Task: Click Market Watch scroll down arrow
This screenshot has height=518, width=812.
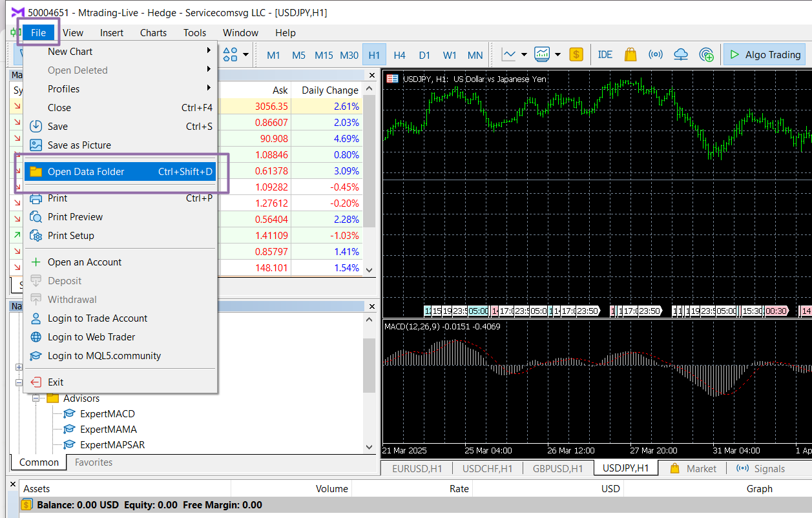Action: click(x=370, y=270)
